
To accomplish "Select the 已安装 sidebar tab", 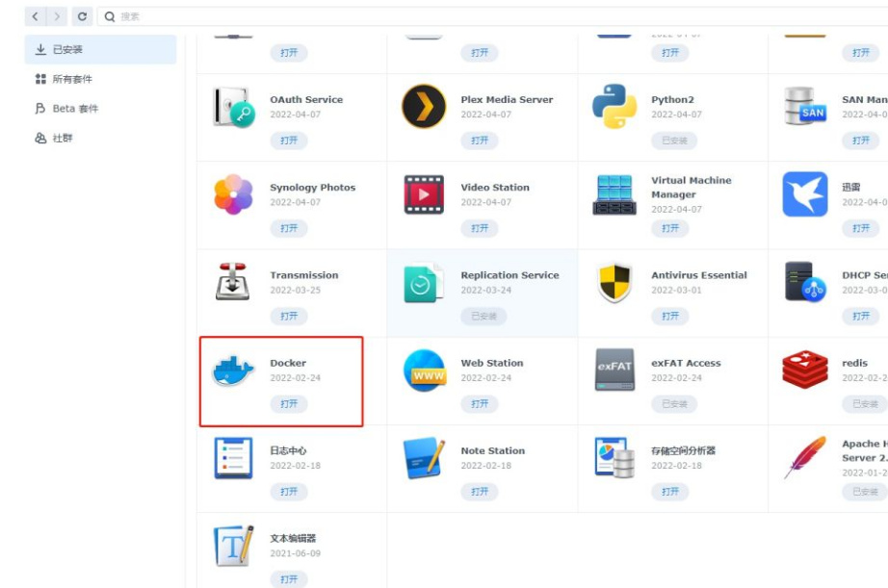I will pyautogui.click(x=100, y=49).
